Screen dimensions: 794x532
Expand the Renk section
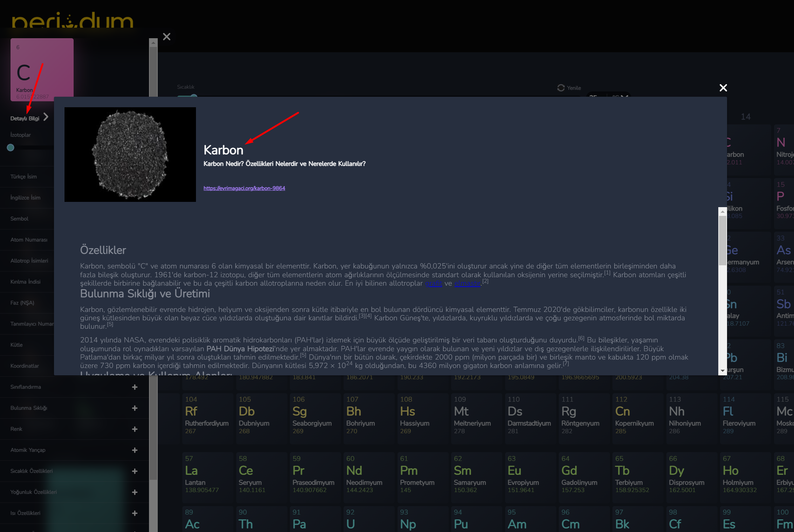tap(135, 429)
